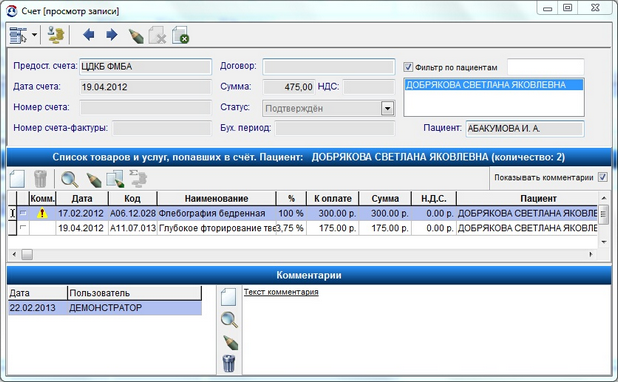Click the greyed document delete icon
The height and width of the screenshot is (382, 618).
[157, 35]
